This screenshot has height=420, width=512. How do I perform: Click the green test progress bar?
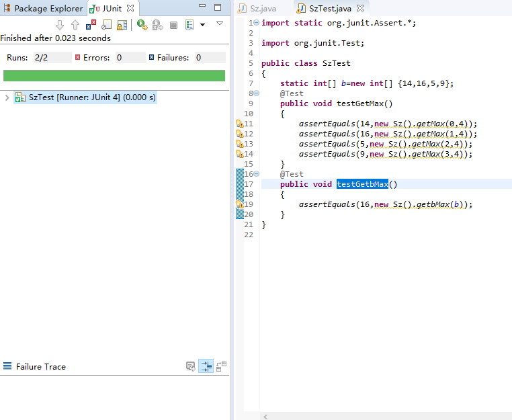tap(114, 75)
